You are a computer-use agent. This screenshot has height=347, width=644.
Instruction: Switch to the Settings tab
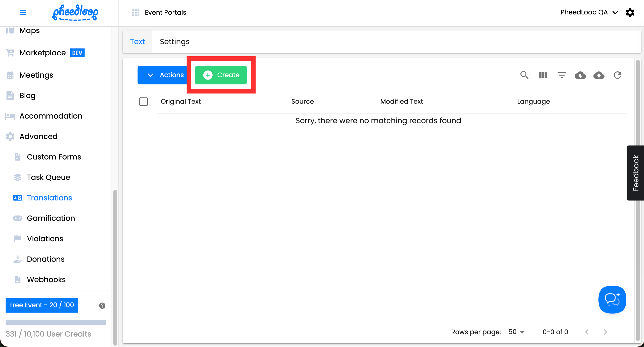pos(174,42)
